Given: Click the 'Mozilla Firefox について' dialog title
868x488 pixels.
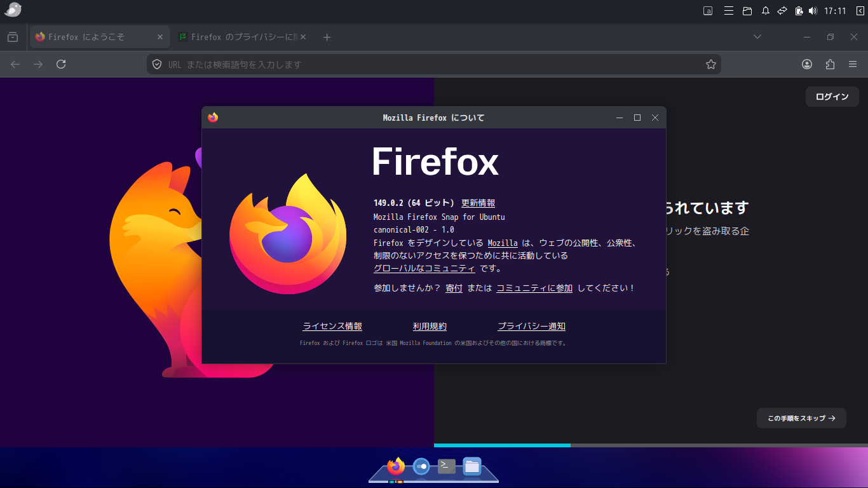Looking at the screenshot, I should tap(433, 118).
